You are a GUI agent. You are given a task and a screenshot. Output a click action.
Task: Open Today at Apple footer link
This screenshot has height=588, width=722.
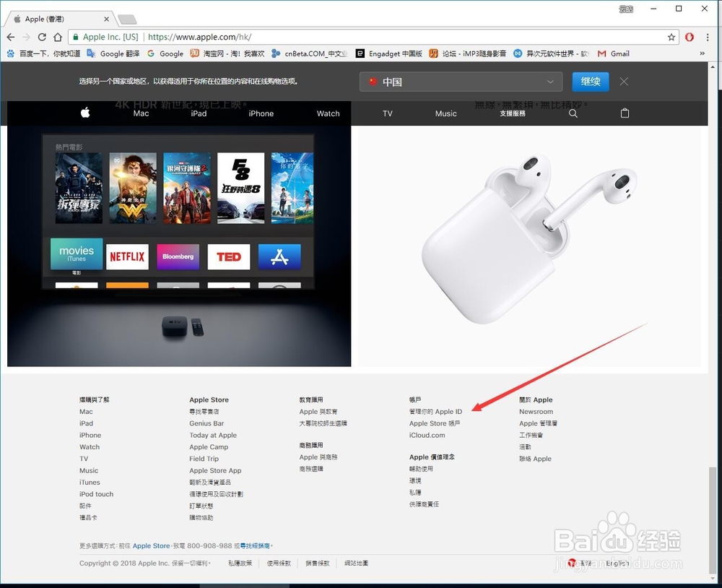point(213,435)
